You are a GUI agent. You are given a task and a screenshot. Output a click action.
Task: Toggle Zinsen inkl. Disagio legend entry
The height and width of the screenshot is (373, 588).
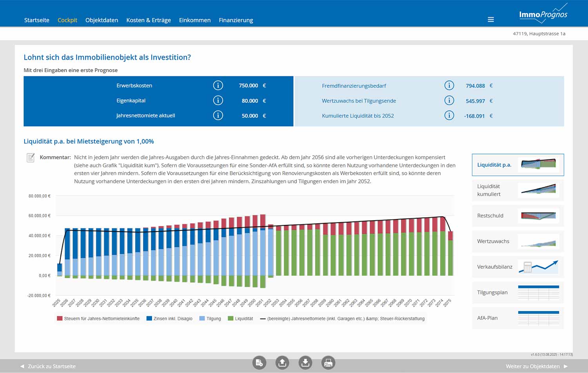pyautogui.click(x=169, y=319)
